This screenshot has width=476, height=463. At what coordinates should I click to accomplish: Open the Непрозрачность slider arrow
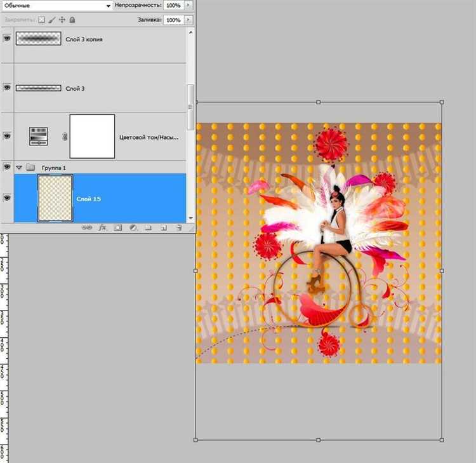[188, 5]
